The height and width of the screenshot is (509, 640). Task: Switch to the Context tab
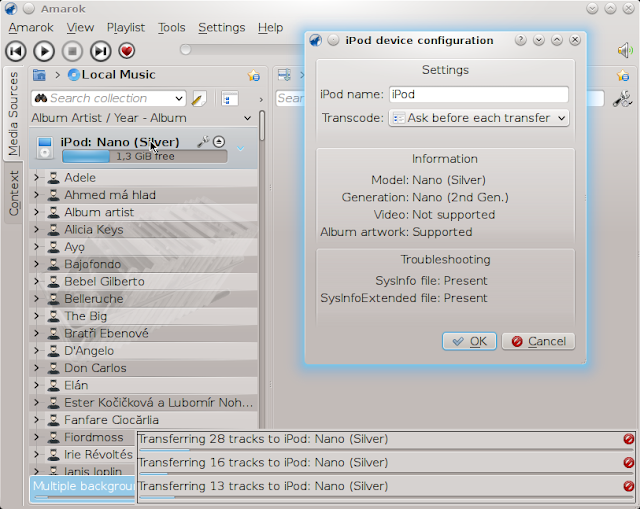click(13, 193)
